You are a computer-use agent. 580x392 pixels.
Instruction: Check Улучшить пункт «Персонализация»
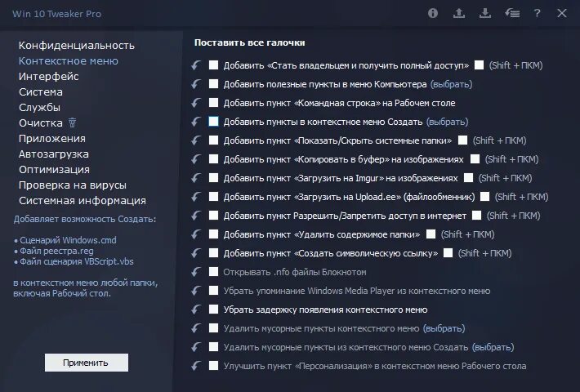pyautogui.click(x=213, y=366)
